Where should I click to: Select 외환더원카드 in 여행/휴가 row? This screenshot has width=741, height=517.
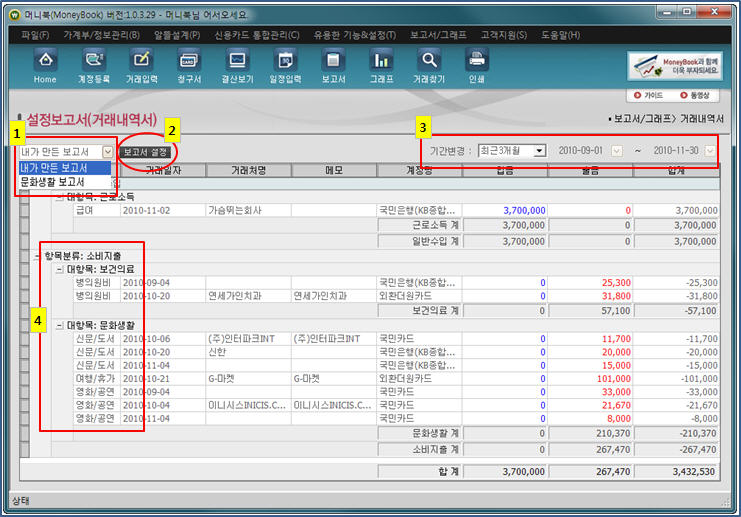click(x=419, y=379)
